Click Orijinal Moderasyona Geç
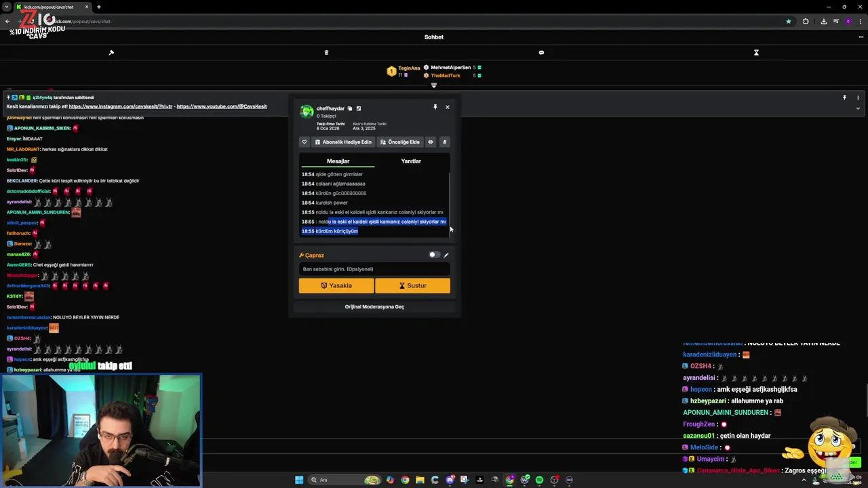The height and width of the screenshot is (488, 868). 374,306
